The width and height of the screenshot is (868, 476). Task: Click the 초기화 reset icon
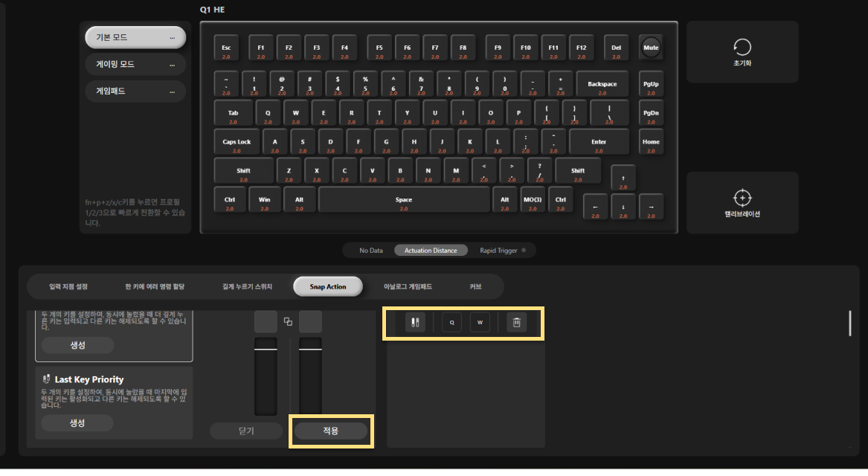(742, 47)
